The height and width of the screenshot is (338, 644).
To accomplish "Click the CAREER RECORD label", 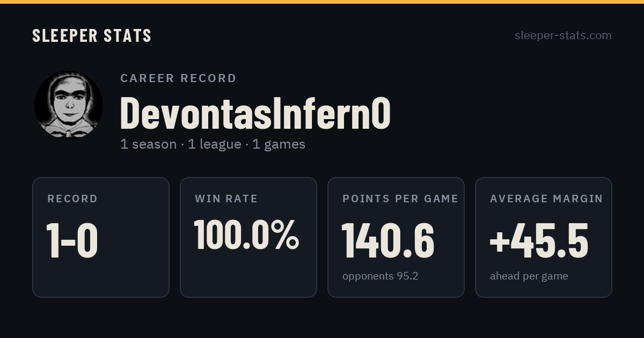I will pyautogui.click(x=178, y=78).
